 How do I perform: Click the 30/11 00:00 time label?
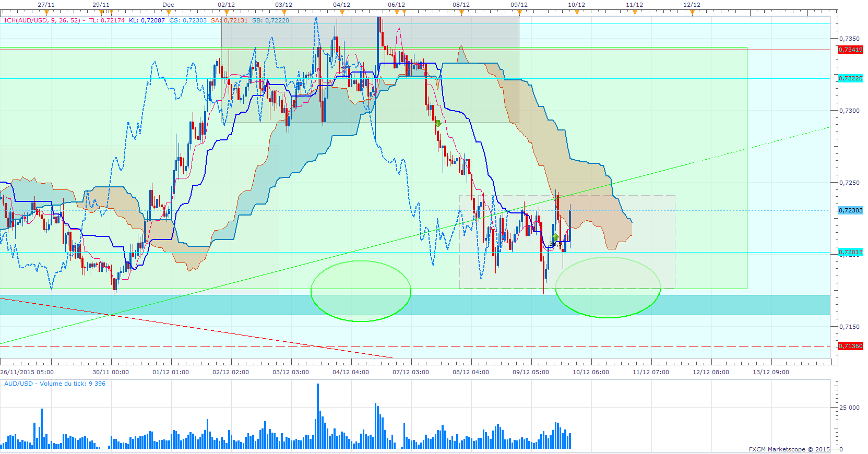pyautogui.click(x=111, y=372)
